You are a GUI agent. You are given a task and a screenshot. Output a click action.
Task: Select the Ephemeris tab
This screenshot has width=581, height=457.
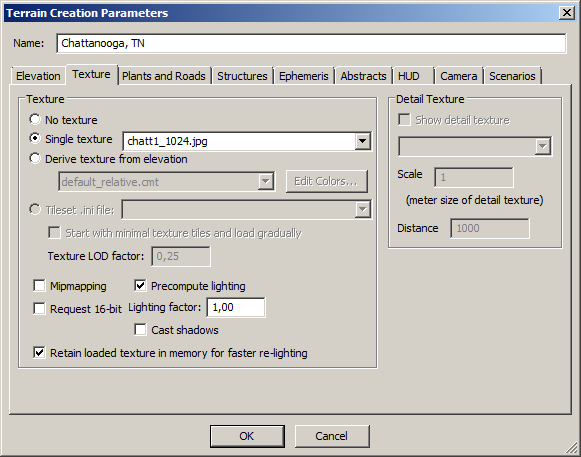(x=303, y=76)
